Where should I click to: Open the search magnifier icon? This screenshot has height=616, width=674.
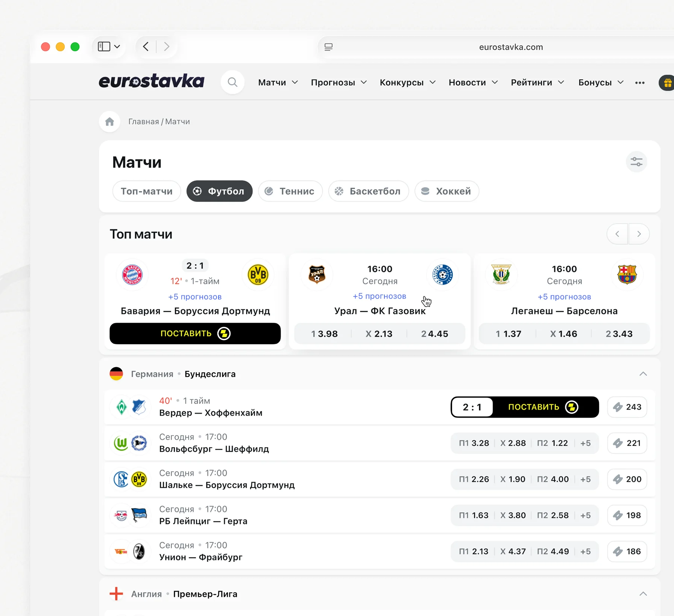pyautogui.click(x=232, y=82)
